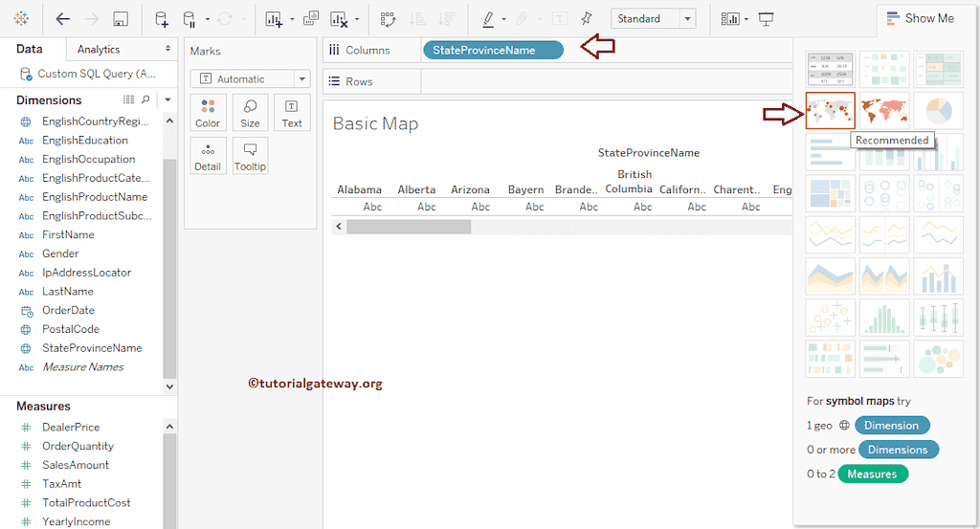Click the Presentation Mode icon
980x529 pixels.
pyautogui.click(x=766, y=19)
